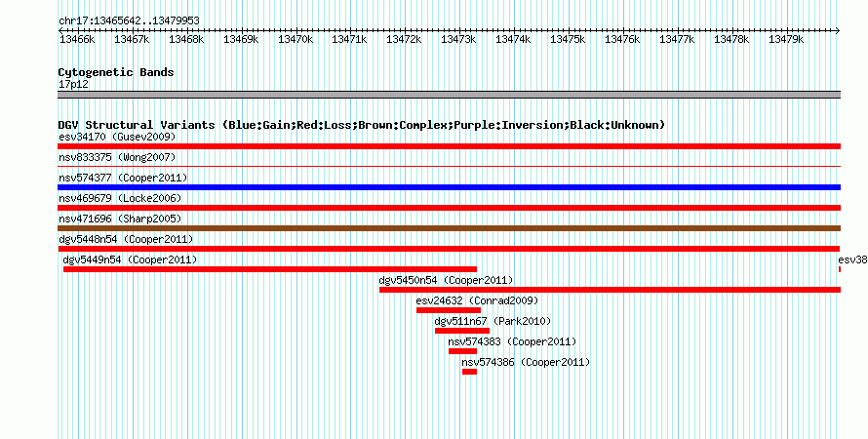Select the blue nsv574377 gain bar
This screenshot has width=868, height=439.
(x=449, y=187)
